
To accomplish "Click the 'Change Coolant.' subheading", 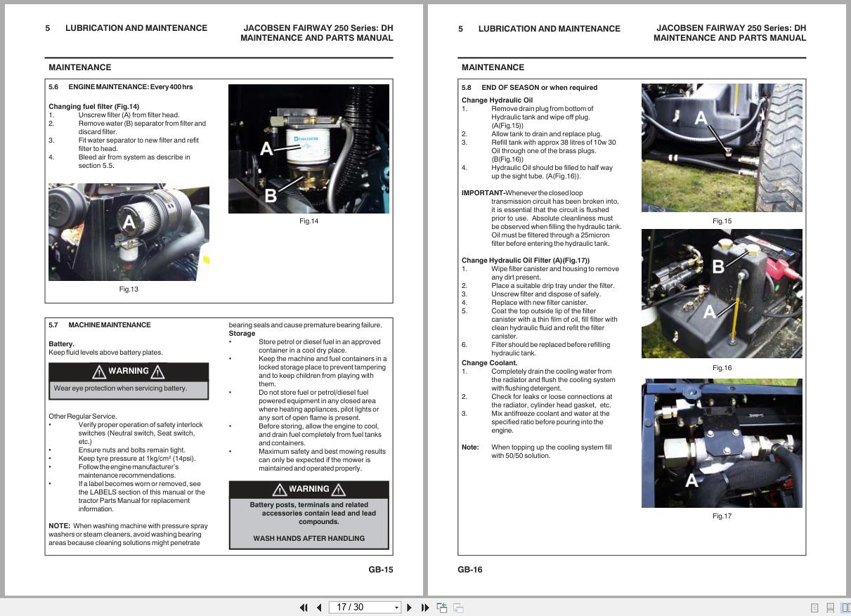I will coord(489,363).
